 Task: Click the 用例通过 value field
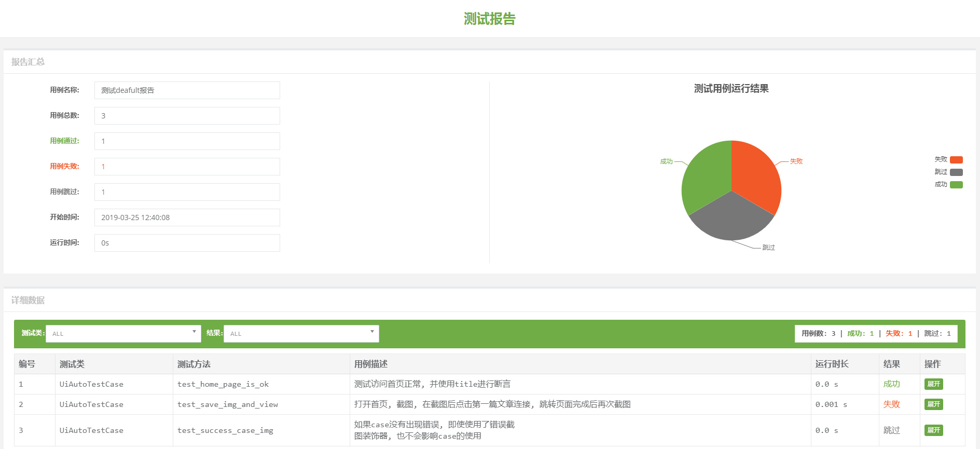187,141
